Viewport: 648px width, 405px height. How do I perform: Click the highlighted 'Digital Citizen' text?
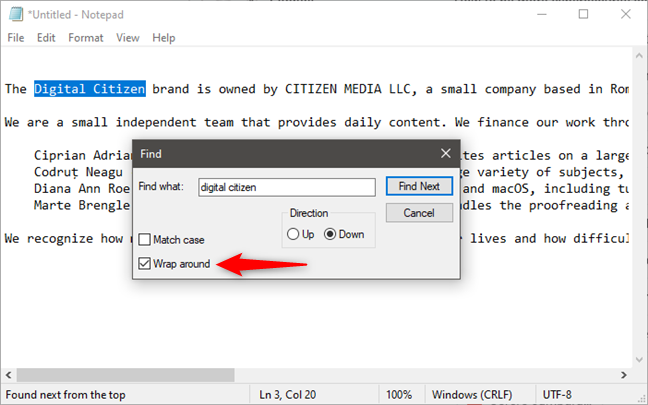90,89
